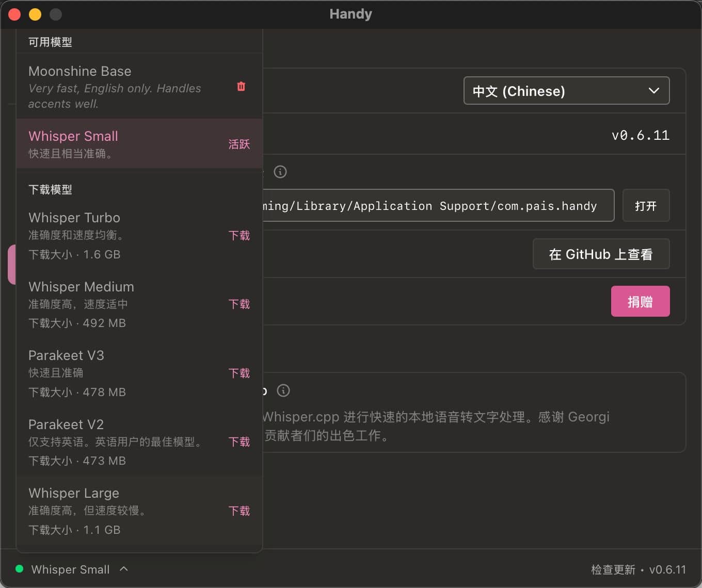Click the 下载大小 · 473 MB text
Viewport: 702px width, 588px height.
pyautogui.click(x=77, y=461)
